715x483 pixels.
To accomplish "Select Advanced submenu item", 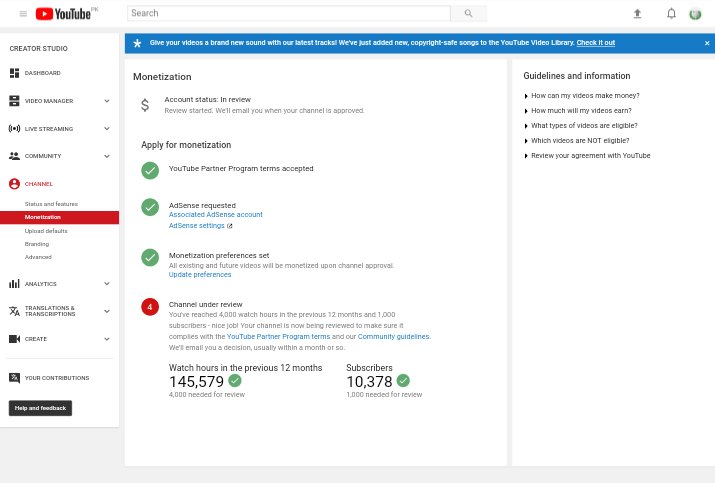I will [38, 257].
